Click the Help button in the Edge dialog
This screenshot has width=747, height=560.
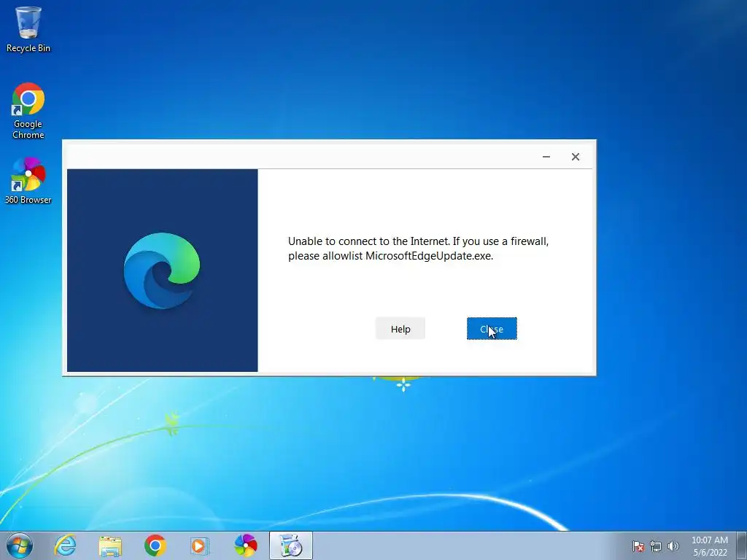pos(400,329)
